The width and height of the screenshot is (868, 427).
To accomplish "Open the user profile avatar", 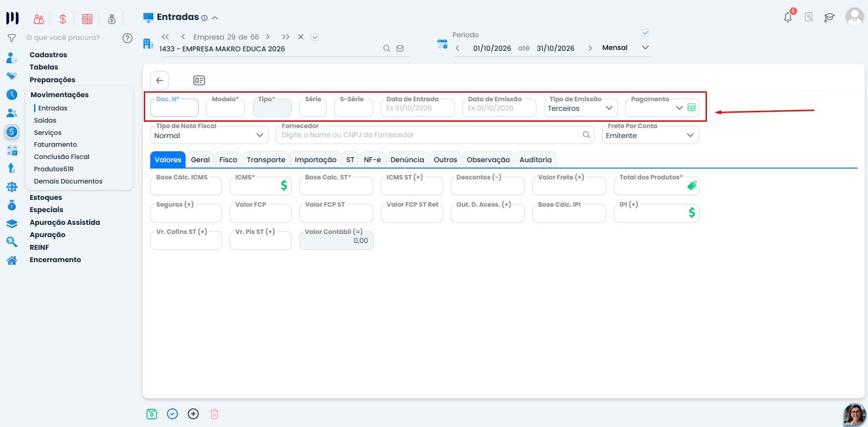I will click(x=854, y=17).
